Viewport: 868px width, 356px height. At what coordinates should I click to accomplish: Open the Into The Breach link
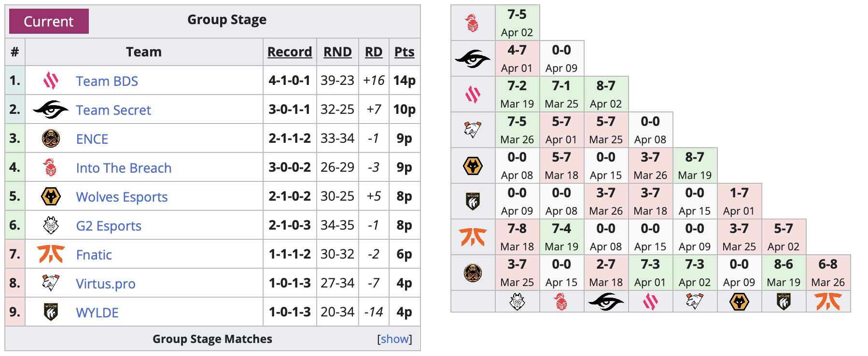124,168
